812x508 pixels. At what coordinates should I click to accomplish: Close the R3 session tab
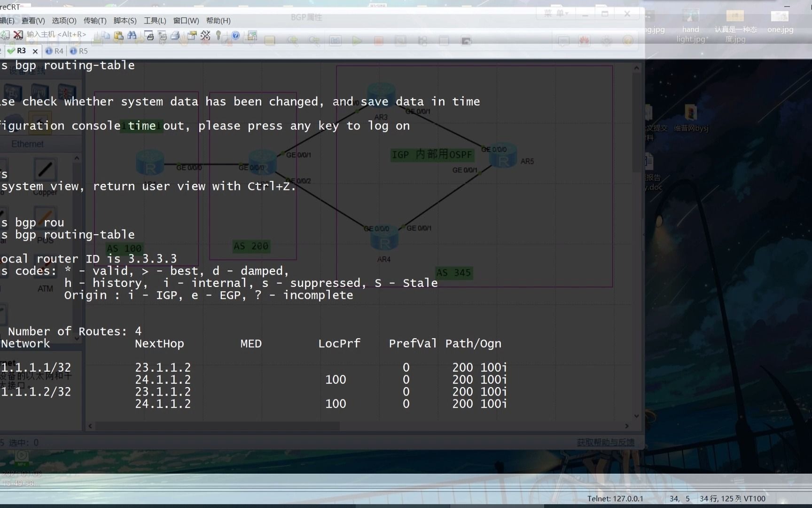[35, 51]
